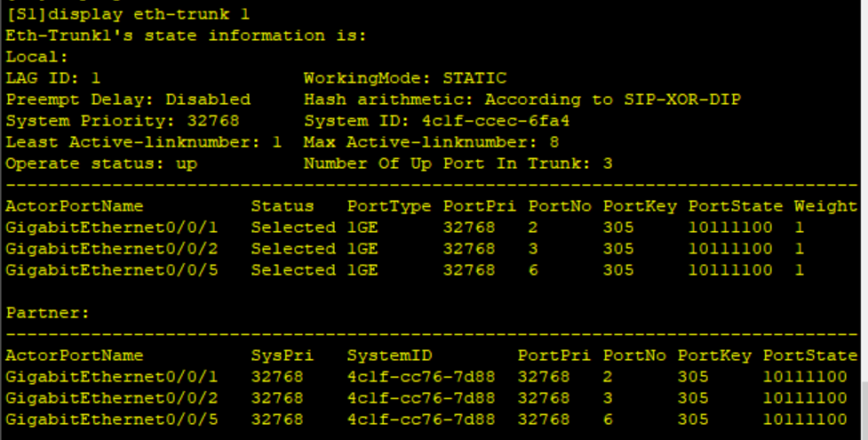Click 'Hash arithmetic: According to SIP-XOR-DIP'
868x440 pixels.
[x=522, y=100]
